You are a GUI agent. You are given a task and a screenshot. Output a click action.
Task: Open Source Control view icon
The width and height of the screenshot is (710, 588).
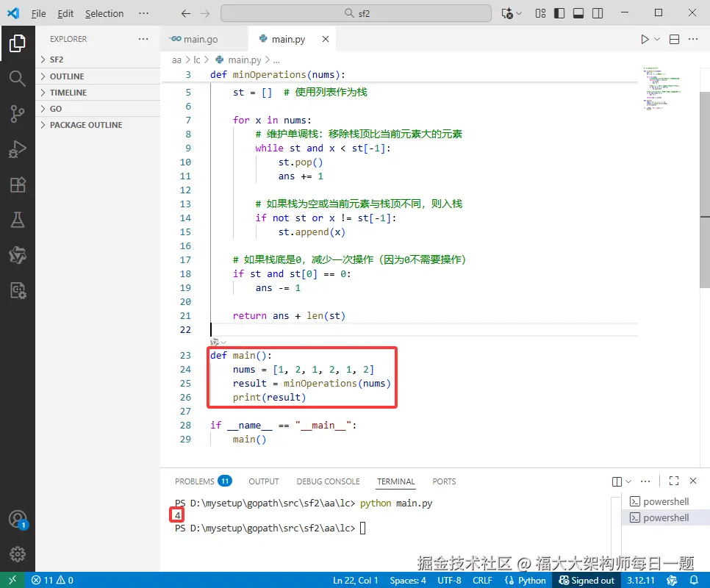pos(17,114)
